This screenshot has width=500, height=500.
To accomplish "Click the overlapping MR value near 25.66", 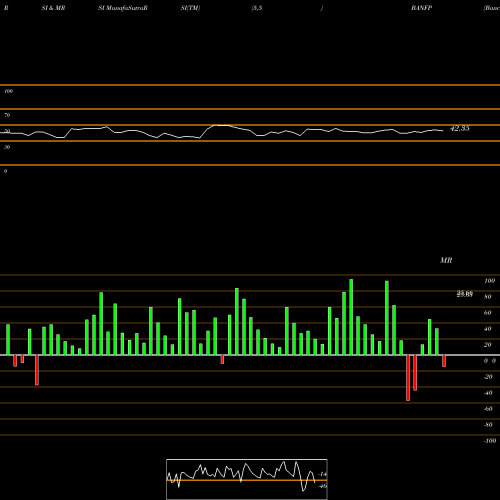I will pyautogui.click(x=465, y=294).
